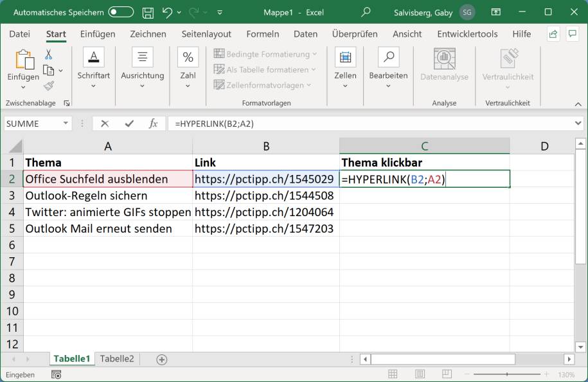Click Zellenformatvorlagen
Image resolution: width=588 pixels, height=382 pixels.
[262, 85]
